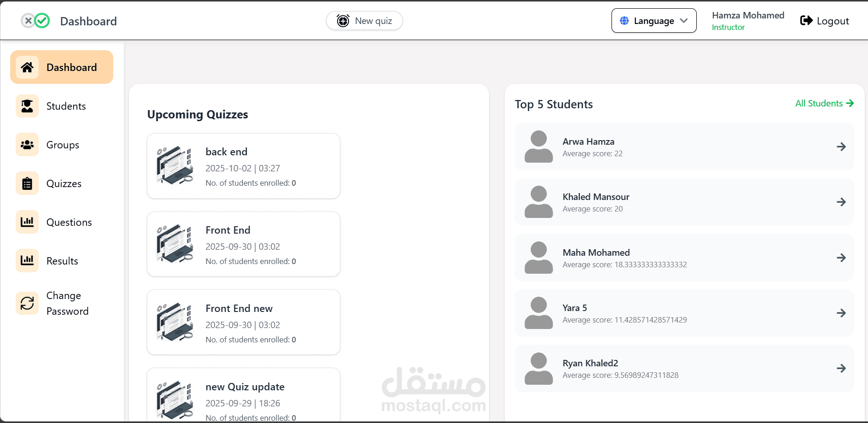Click the globe icon in Language selector
868x423 pixels.
coord(624,21)
